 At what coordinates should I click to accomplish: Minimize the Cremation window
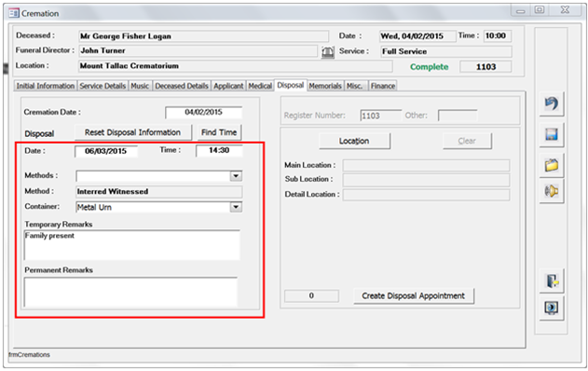click(x=521, y=11)
